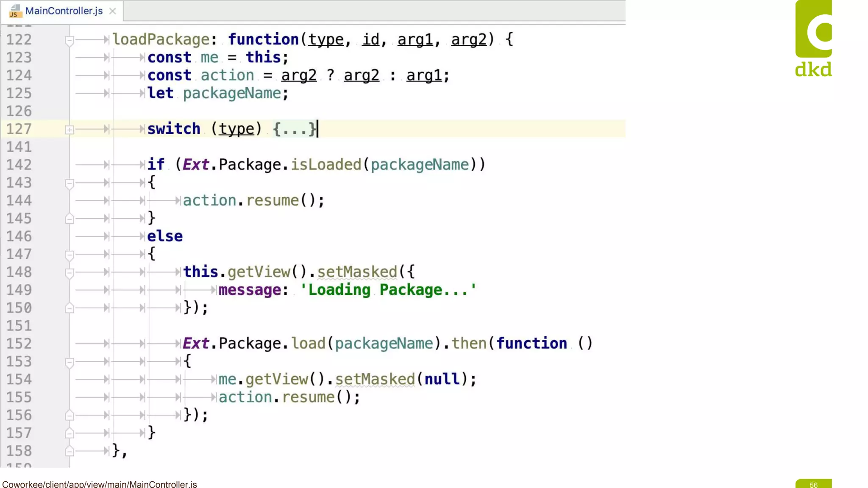Click 'null' on line 154
This screenshot has height=488, width=868.
pyautogui.click(x=442, y=379)
